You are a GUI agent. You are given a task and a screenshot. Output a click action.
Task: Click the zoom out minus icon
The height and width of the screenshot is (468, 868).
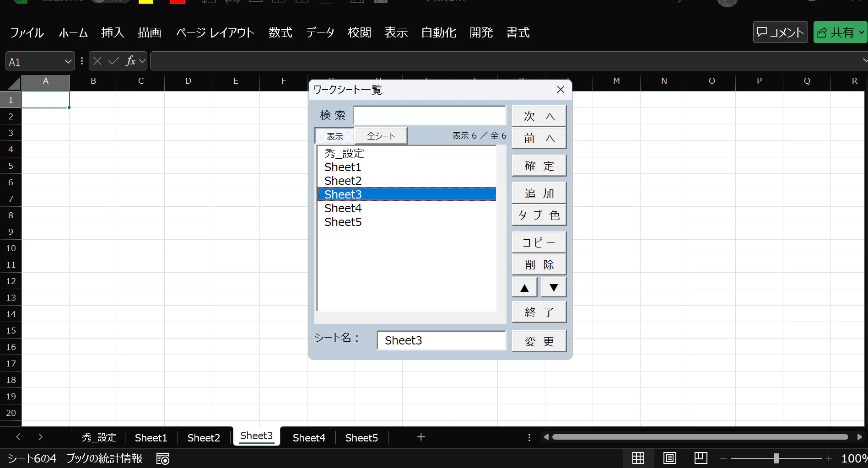click(723, 458)
